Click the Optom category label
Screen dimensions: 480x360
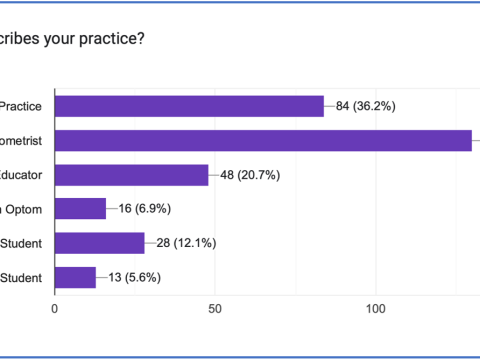click(x=21, y=210)
